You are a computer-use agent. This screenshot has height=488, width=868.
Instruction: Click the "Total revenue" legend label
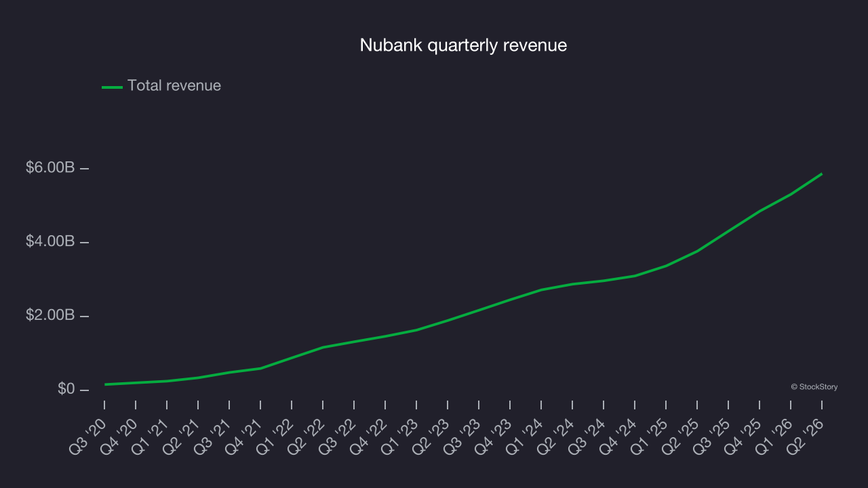coord(174,85)
